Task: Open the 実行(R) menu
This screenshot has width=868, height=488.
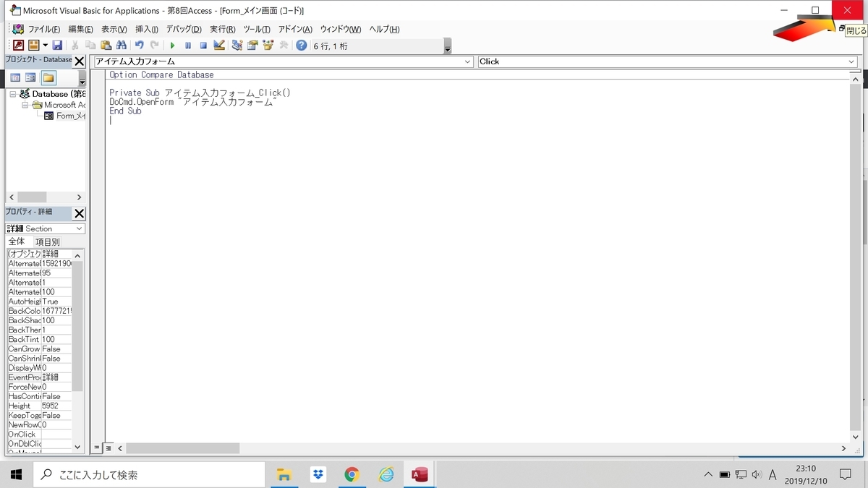Action: click(x=222, y=29)
